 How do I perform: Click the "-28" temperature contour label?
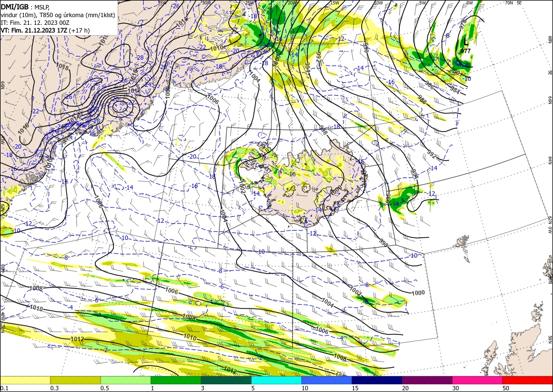point(140,58)
